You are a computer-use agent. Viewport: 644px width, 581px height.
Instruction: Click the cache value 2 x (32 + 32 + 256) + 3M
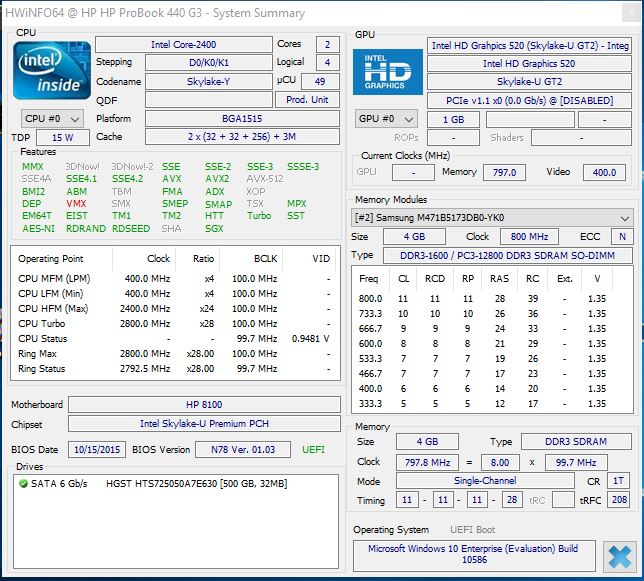pos(242,137)
